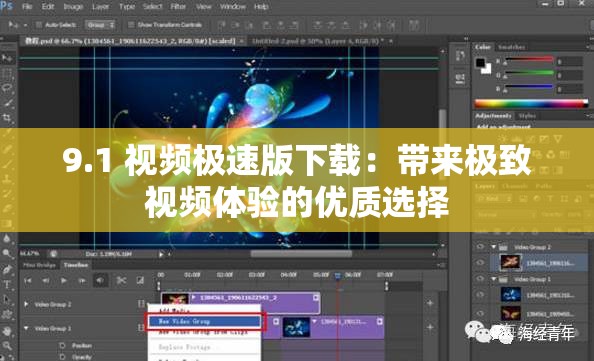The image size is (594, 361).
Task: Toggle visibility of selected layer under Video Group 2
Action: [x=480, y=263]
